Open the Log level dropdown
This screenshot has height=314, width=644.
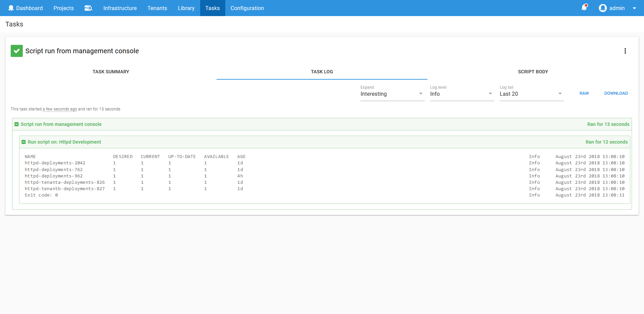[x=462, y=94]
